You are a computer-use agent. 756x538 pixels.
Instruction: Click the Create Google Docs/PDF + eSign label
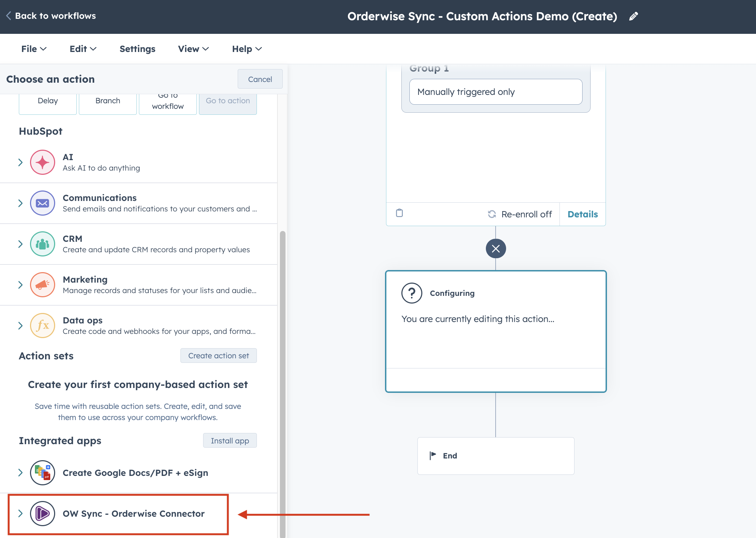[x=135, y=473]
